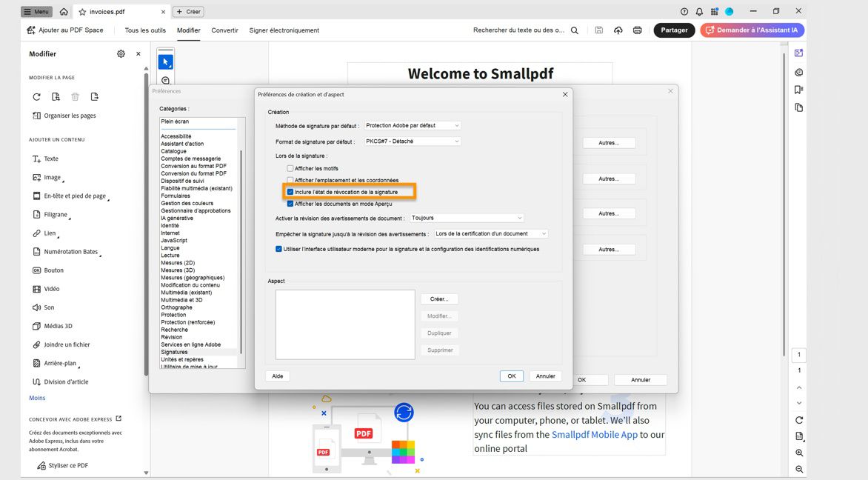Open Lors de la certification d'un document dropdown
Viewport: 868px width, 480px height.
[x=491, y=233]
